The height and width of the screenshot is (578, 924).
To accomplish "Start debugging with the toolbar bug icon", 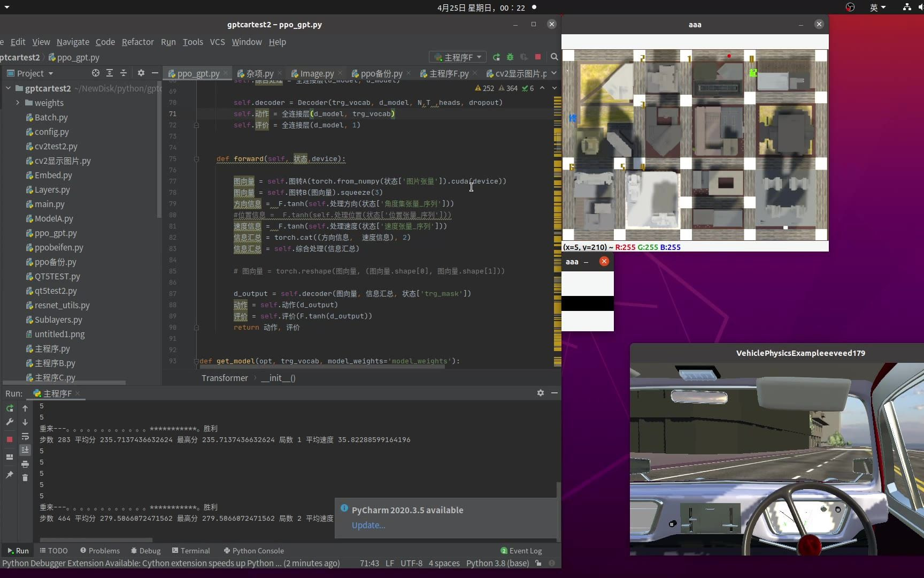I will click(x=510, y=57).
